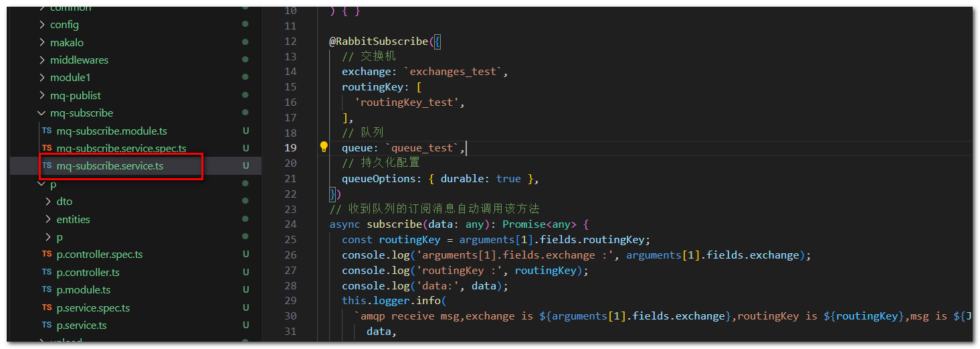Click line number 12 in gutter

coord(290,42)
